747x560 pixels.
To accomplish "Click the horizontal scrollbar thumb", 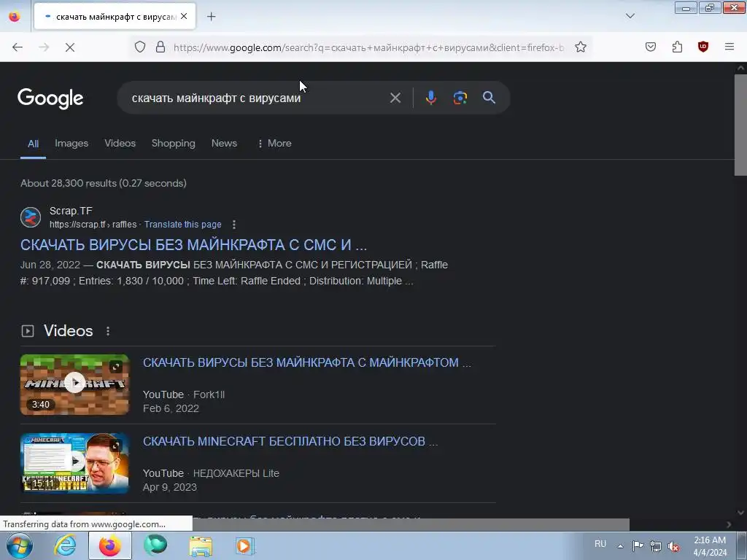I will click(411, 524).
